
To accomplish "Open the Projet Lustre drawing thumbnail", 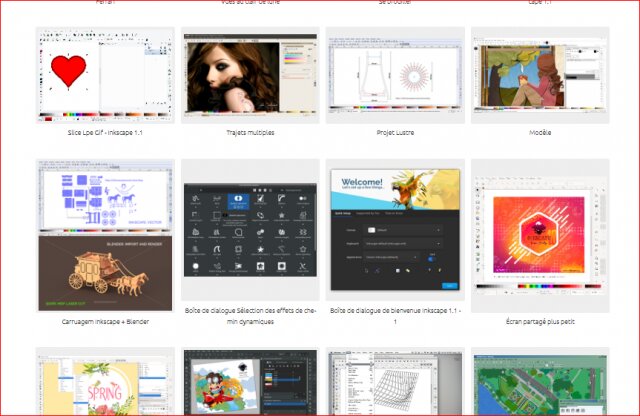I will tap(395, 75).
